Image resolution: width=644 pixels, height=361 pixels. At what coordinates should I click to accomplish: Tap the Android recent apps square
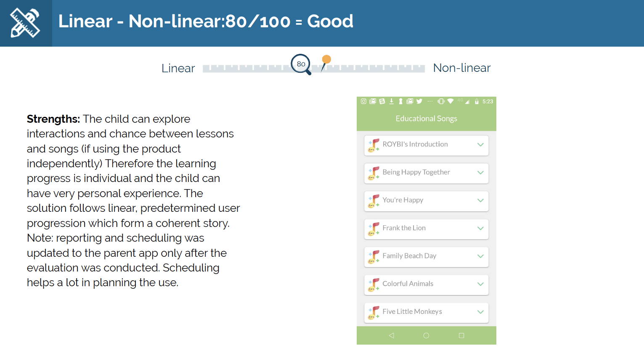(x=461, y=335)
